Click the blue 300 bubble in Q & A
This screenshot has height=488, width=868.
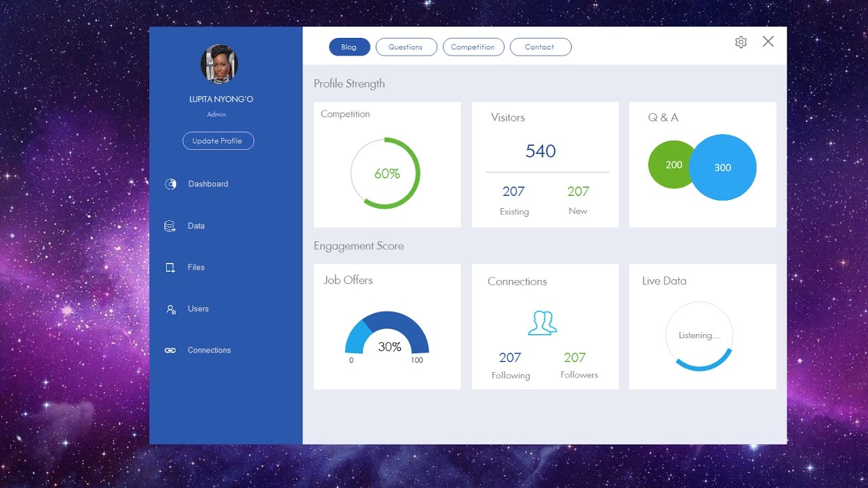point(723,167)
